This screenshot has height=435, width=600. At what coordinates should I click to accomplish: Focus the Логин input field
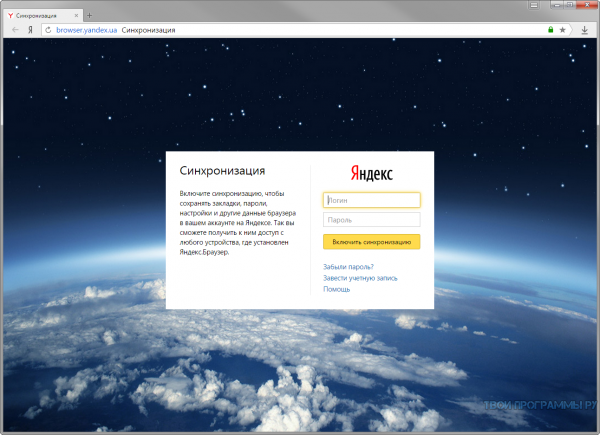tap(372, 200)
